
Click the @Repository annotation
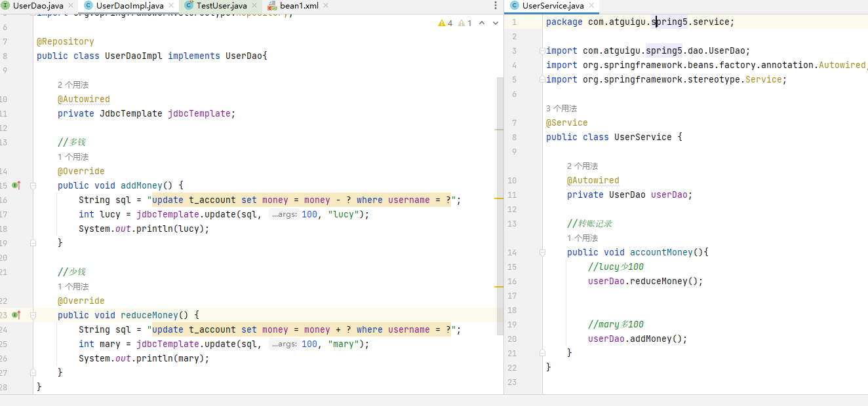pos(66,41)
